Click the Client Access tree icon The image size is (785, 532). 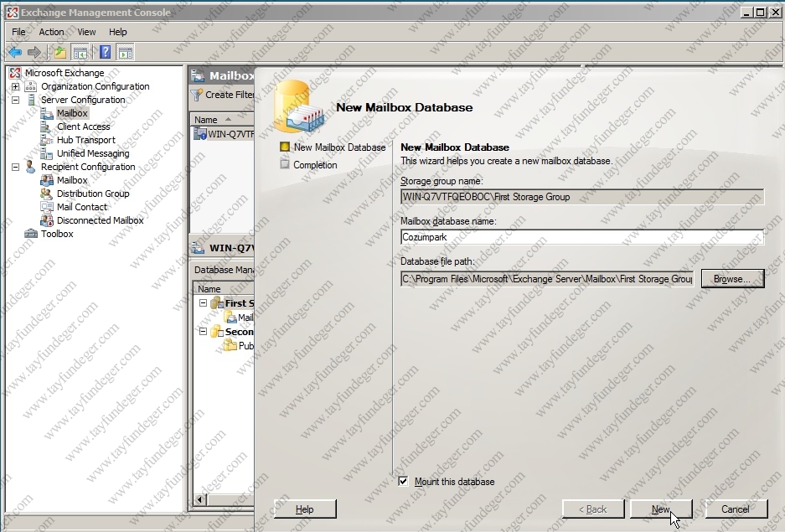pos(47,127)
